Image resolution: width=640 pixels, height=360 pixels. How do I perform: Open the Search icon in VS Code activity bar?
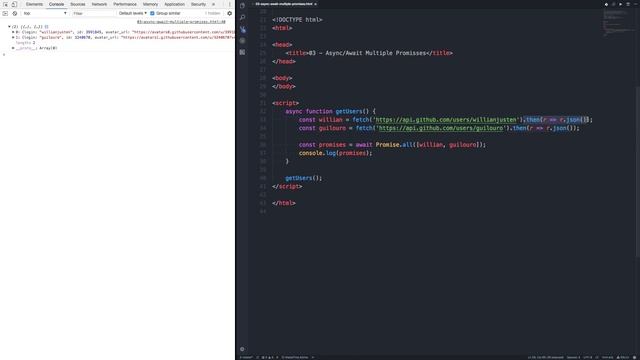[x=242, y=17]
